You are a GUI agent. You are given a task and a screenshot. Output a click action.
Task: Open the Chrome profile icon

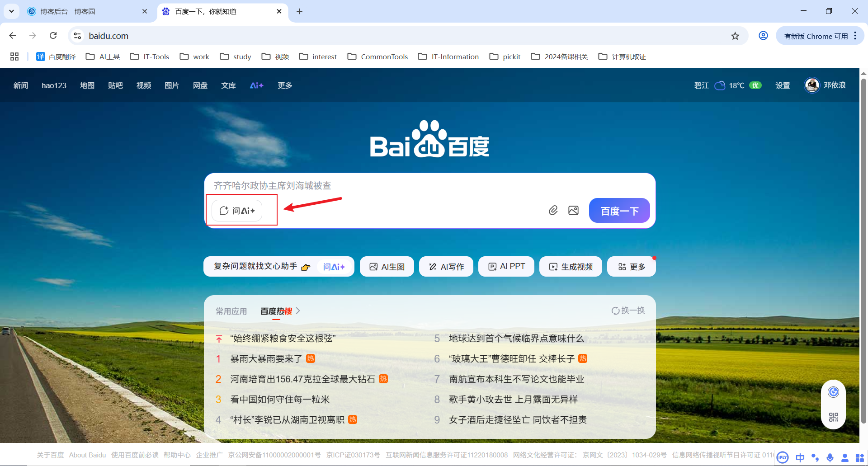point(763,36)
